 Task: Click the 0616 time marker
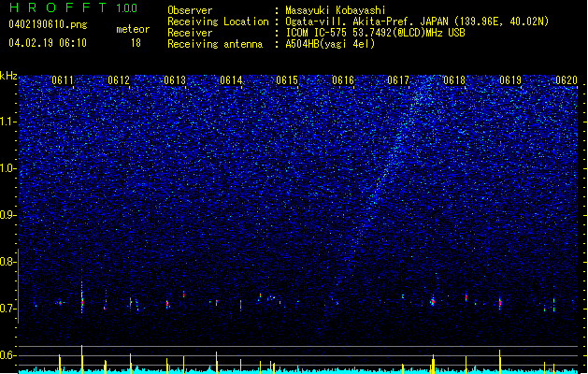343,80
